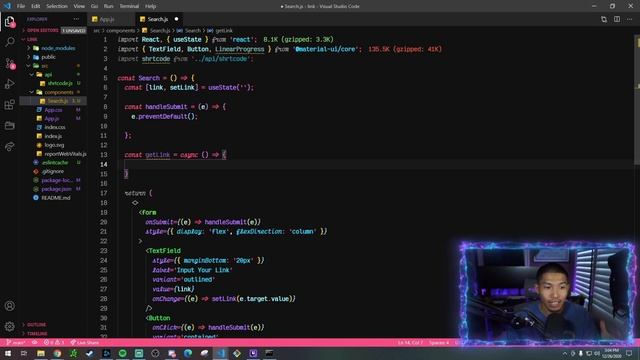640x360 pixels.
Task: Open App.css in the file tree
Action: click(x=53, y=110)
